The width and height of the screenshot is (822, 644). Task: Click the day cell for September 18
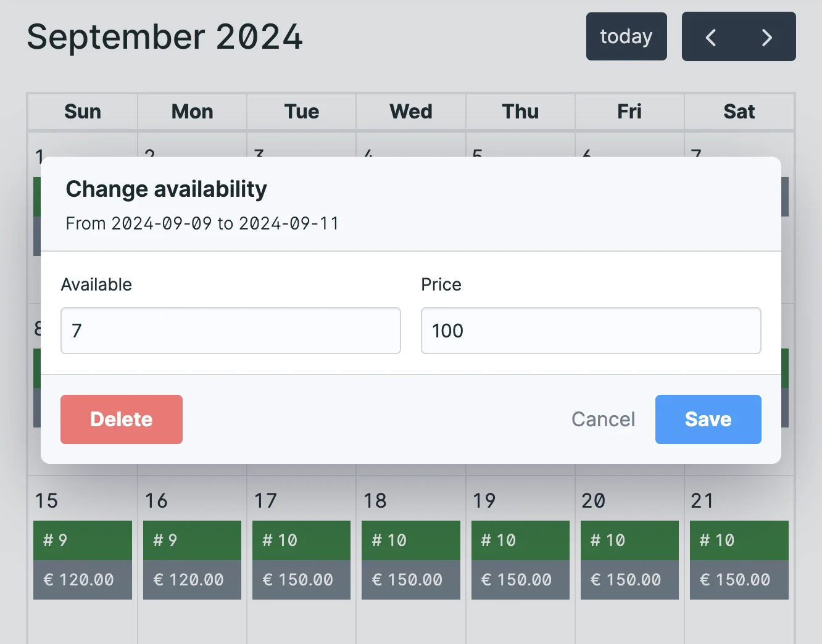click(410, 620)
